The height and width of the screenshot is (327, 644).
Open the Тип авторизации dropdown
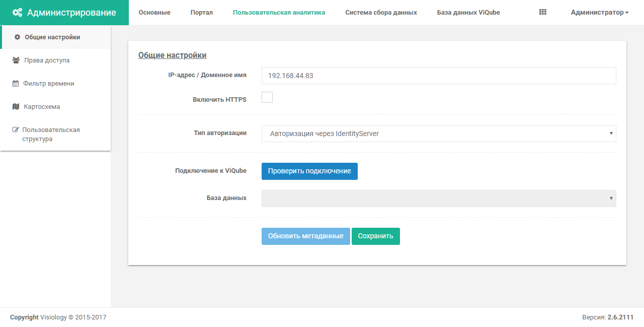pyautogui.click(x=439, y=134)
